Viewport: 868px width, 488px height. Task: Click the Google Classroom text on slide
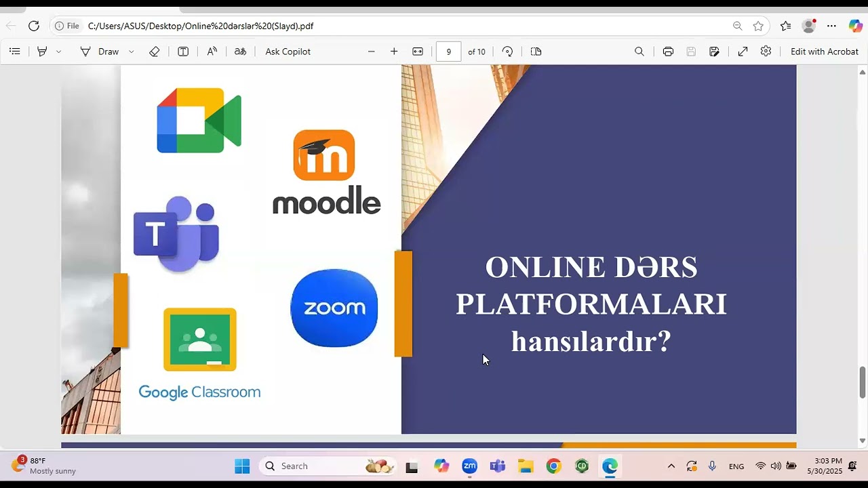[199, 392]
